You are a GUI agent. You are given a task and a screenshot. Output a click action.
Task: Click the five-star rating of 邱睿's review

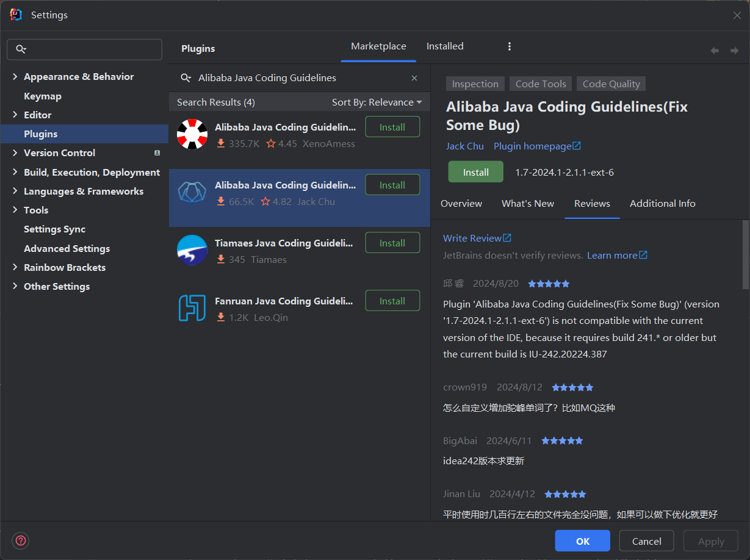click(549, 284)
